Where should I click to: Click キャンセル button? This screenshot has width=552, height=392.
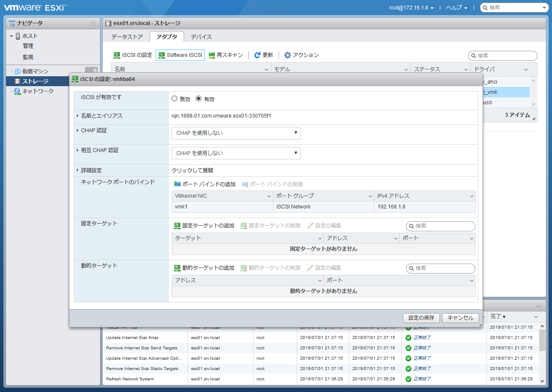(x=460, y=318)
